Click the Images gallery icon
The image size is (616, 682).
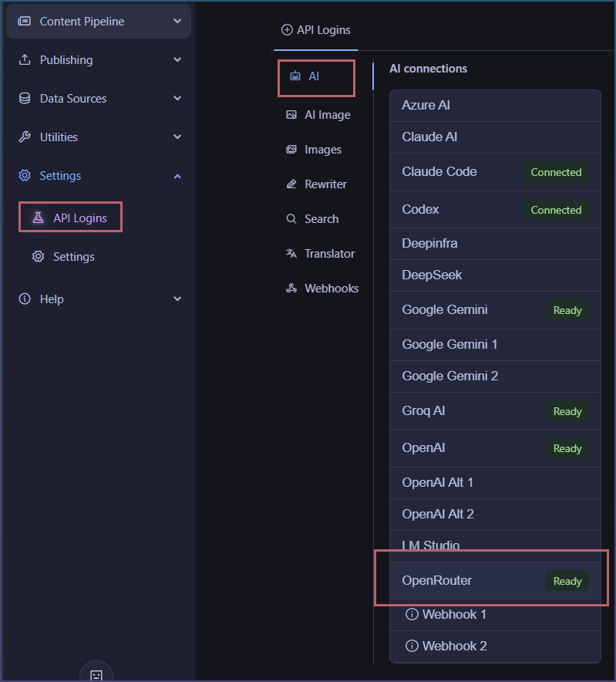coord(291,150)
